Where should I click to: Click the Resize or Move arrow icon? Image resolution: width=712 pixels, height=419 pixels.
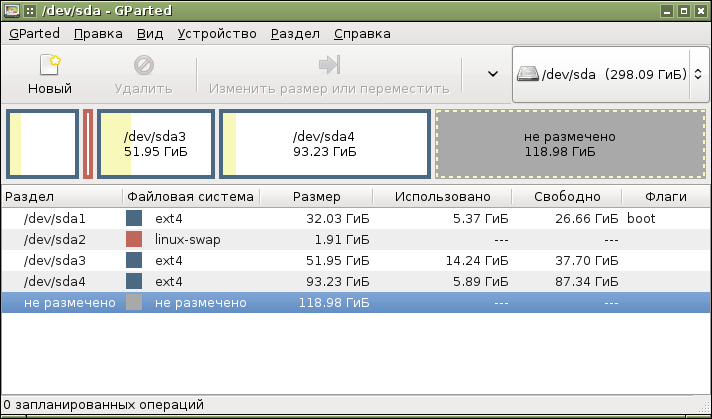tap(329, 64)
